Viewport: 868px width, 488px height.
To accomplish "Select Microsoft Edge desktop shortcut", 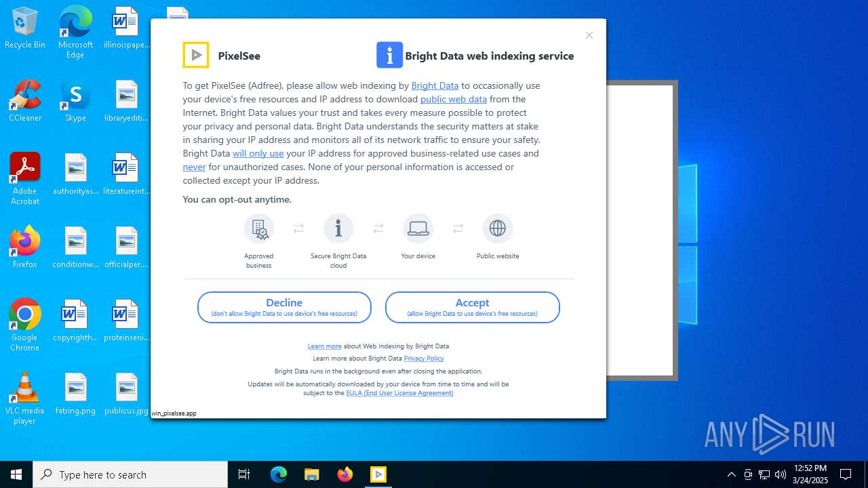I will click(75, 33).
